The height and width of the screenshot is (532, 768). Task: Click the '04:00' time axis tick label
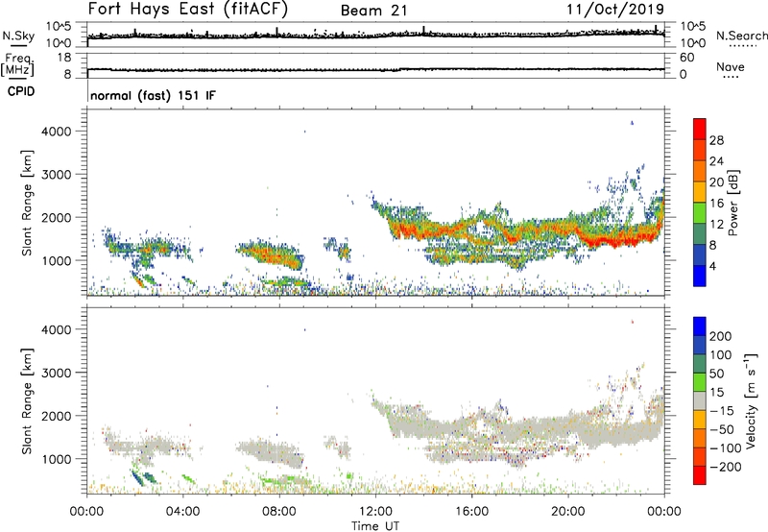(x=182, y=512)
